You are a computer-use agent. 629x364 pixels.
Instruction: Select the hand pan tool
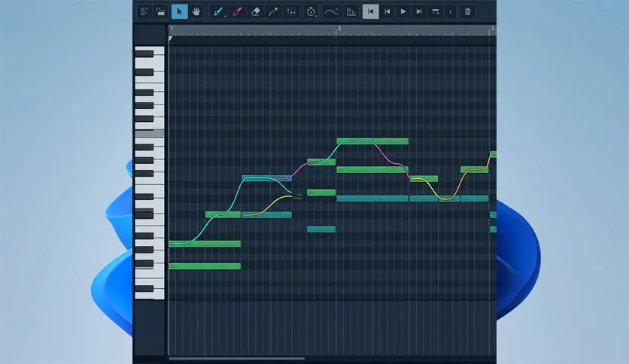196,11
